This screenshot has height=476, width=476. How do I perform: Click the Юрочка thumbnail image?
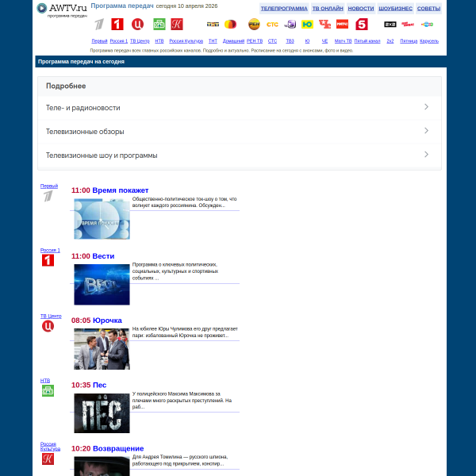click(x=102, y=349)
